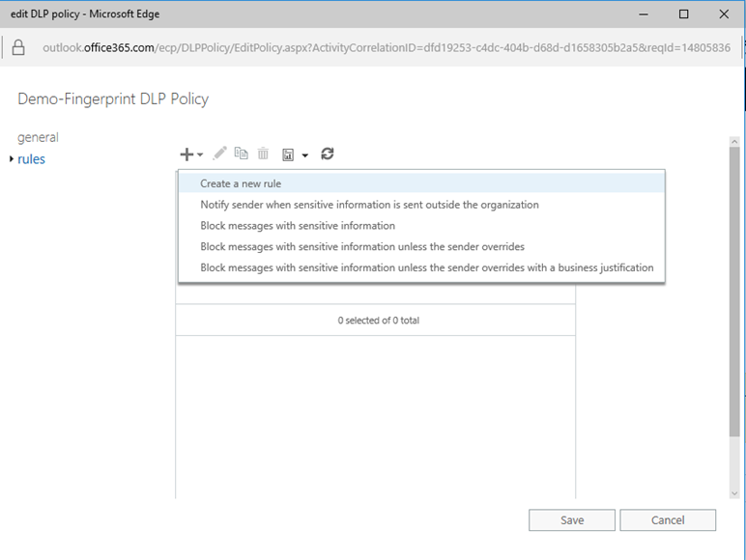The image size is (746, 560).
Task: Minimize the Edge window
Action: tap(644, 14)
